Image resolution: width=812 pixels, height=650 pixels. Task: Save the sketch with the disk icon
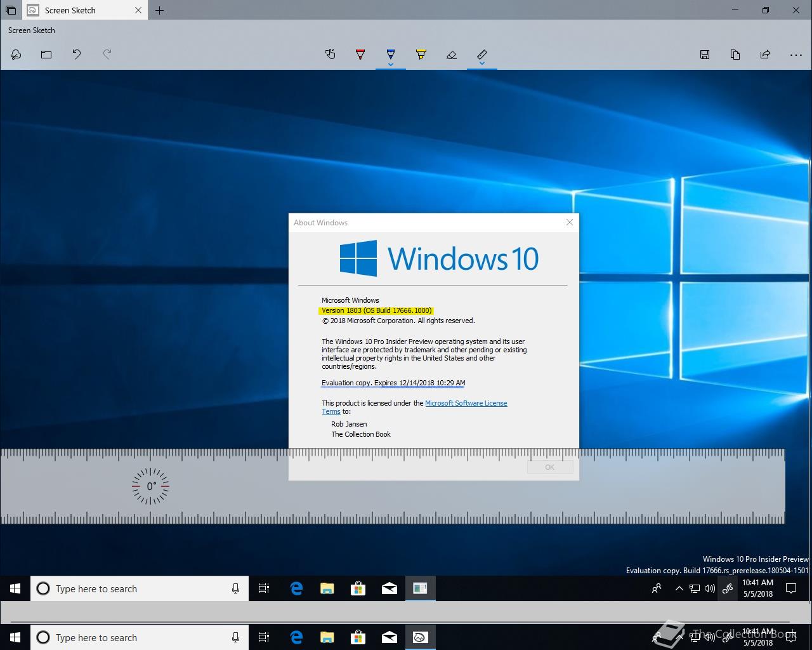705,55
